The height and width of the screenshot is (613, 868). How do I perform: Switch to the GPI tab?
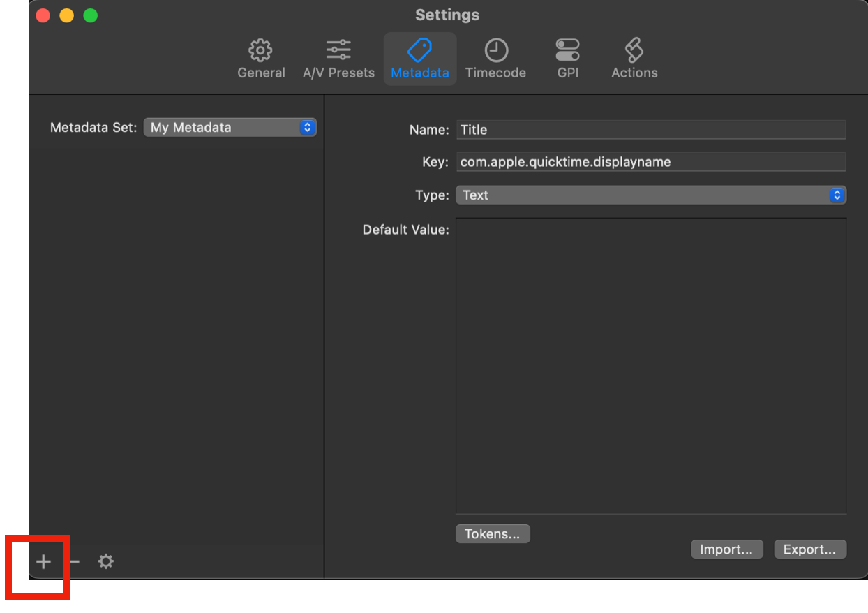pos(567,59)
